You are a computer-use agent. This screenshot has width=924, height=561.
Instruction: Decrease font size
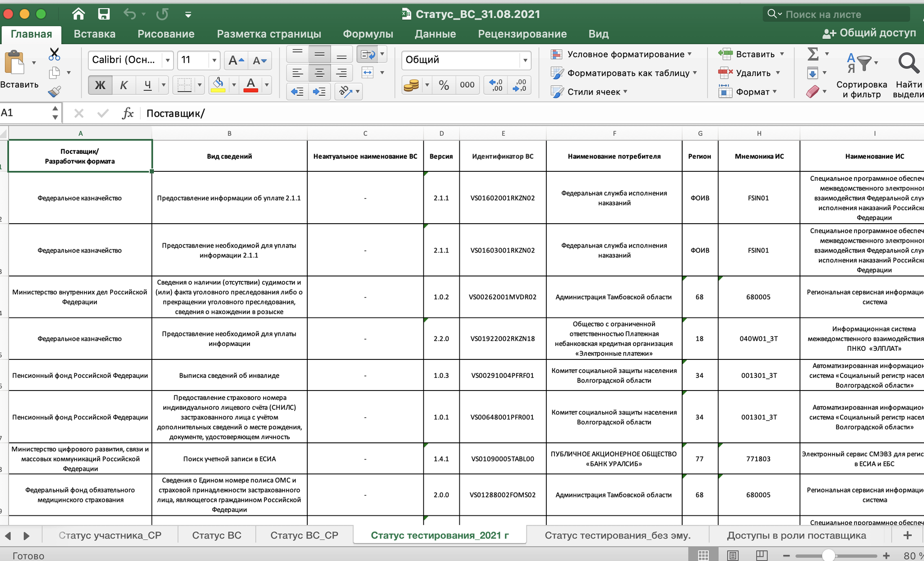[x=260, y=60]
